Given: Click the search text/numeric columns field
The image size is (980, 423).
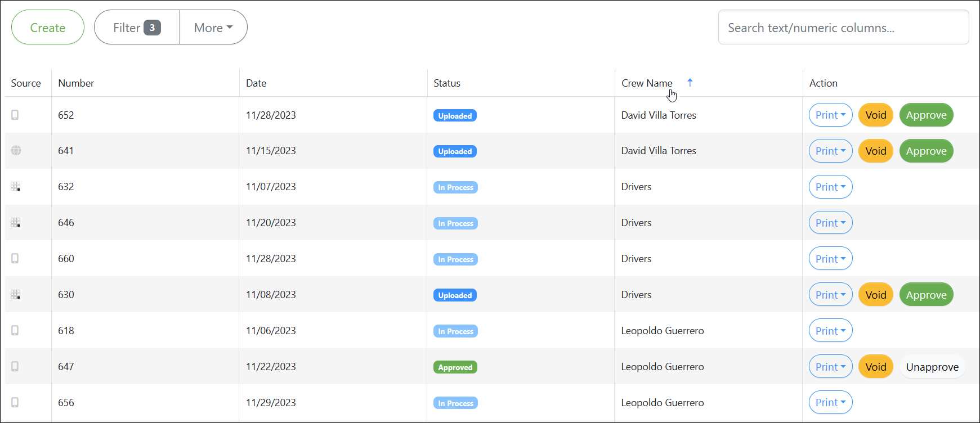Looking at the screenshot, I should 843,28.
